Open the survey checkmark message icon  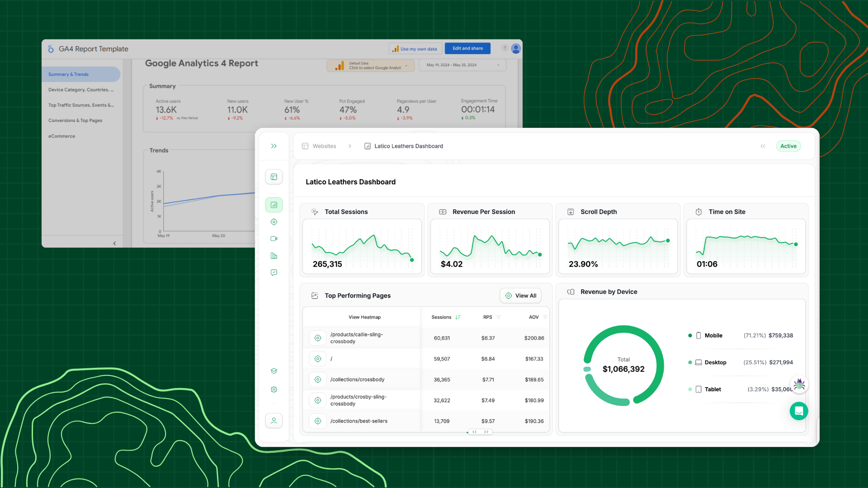(274, 272)
